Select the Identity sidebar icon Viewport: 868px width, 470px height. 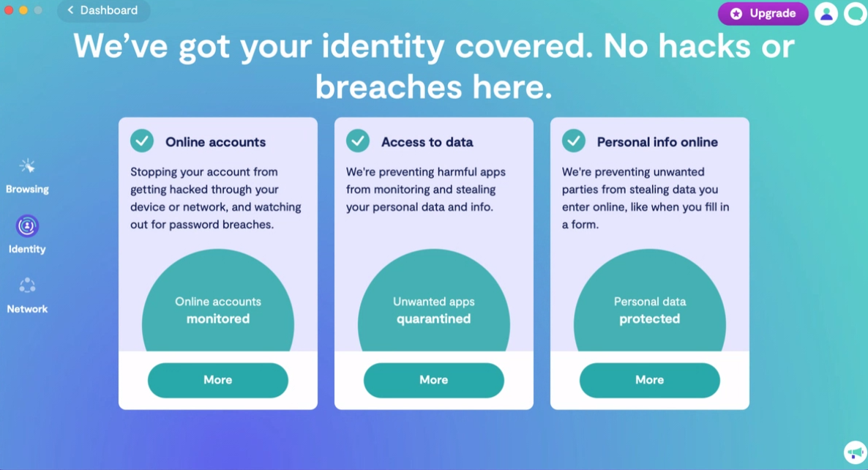[x=27, y=226]
